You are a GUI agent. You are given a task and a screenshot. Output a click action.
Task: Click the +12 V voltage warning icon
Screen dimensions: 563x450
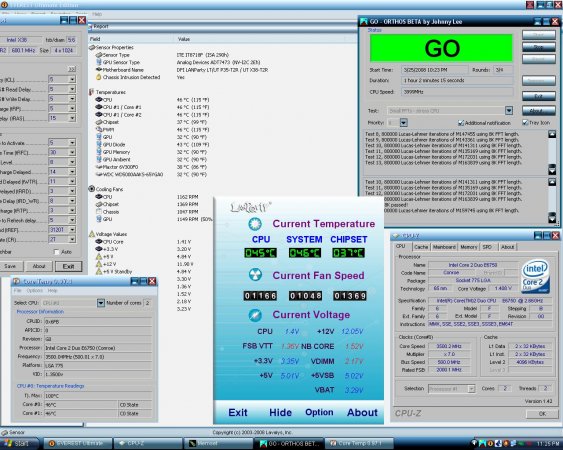point(99,264)
